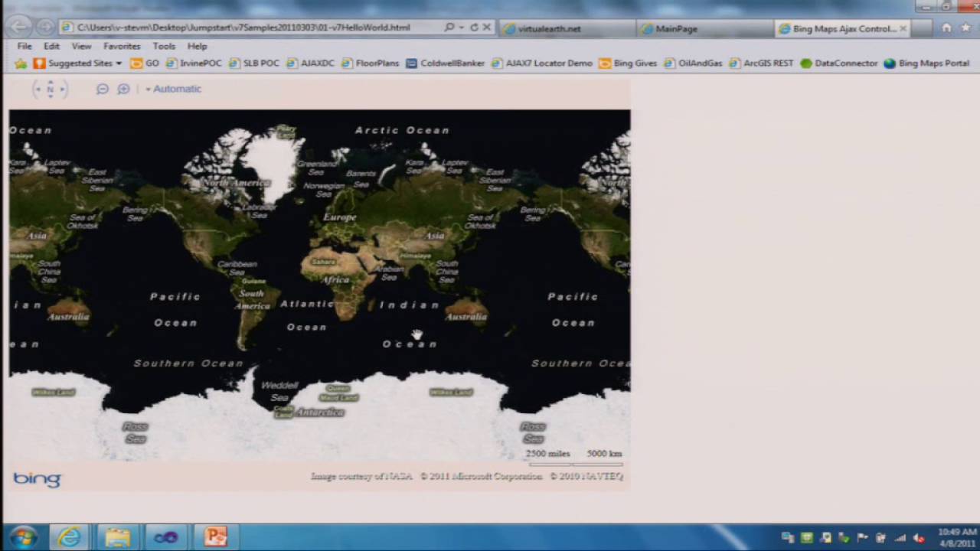
Task: Click the '2500 miles' scale bar label
Action: pos(548,454)
